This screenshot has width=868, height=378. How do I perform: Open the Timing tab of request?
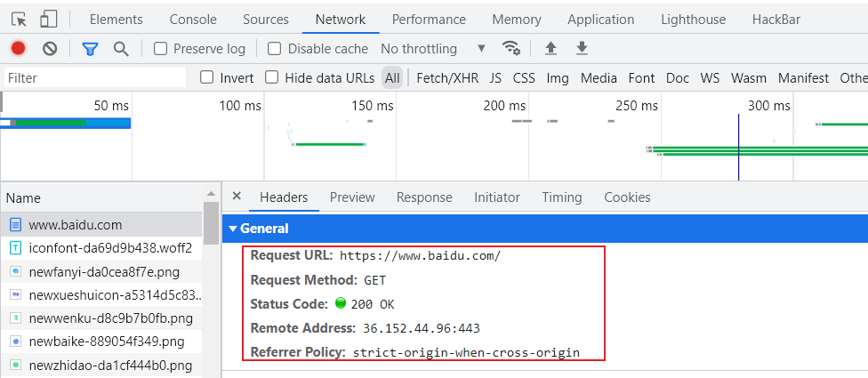click(561, 197)
